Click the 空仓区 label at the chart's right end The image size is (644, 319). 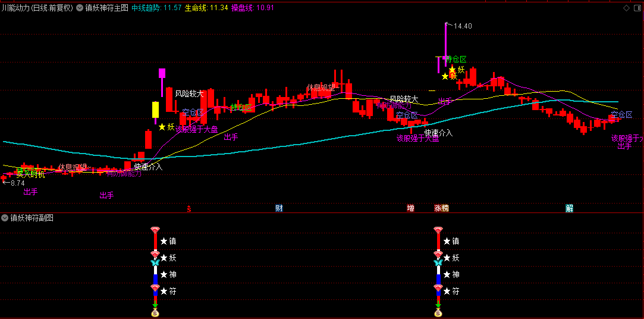(621, 115)
